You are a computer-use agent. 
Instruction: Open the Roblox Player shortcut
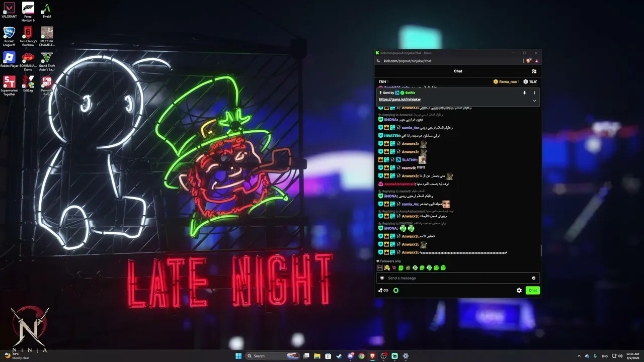9,59
